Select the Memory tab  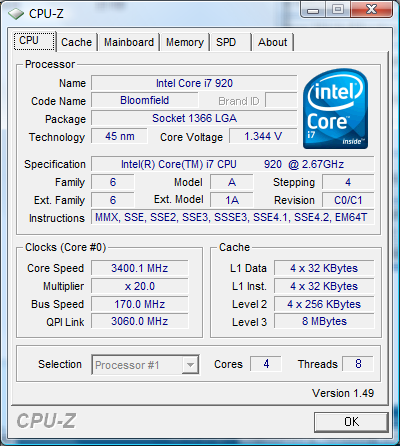point(185,42)
